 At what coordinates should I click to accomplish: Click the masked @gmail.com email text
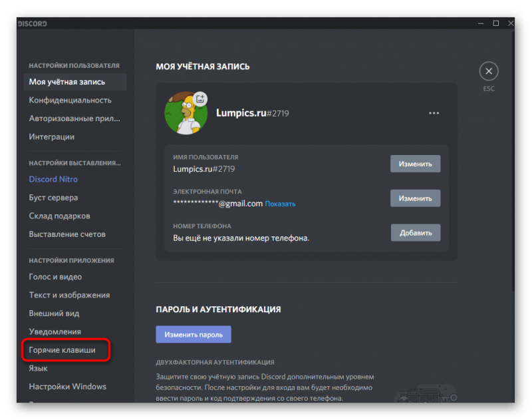point(218,204)
